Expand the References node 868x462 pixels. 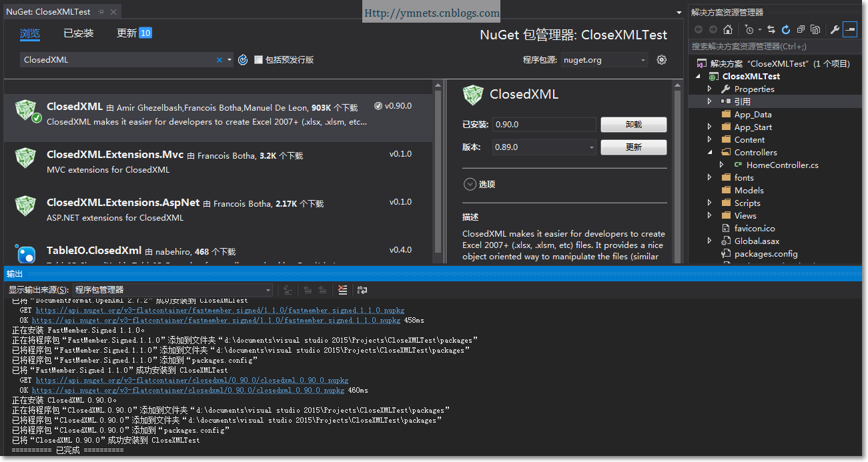[x=709, y=101]
